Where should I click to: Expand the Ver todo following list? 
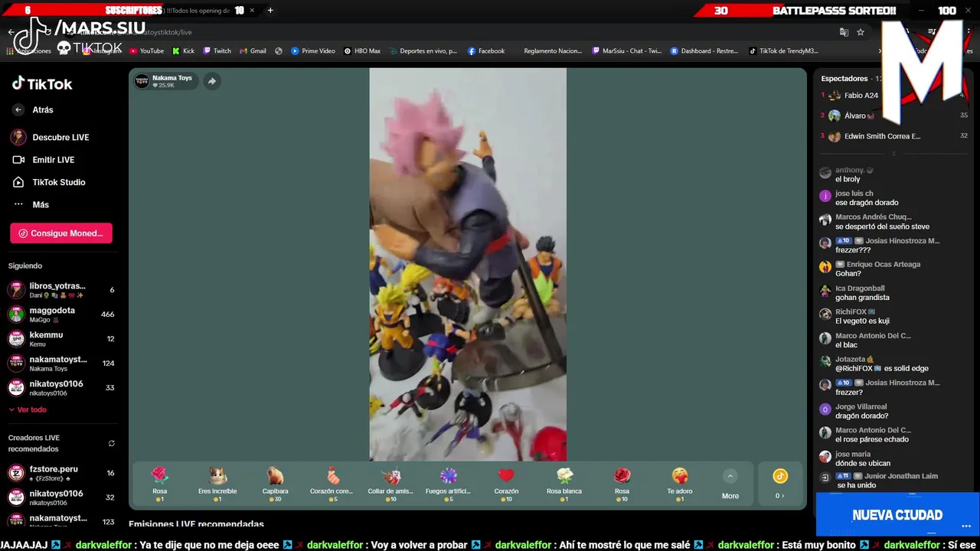click(28, 410)
